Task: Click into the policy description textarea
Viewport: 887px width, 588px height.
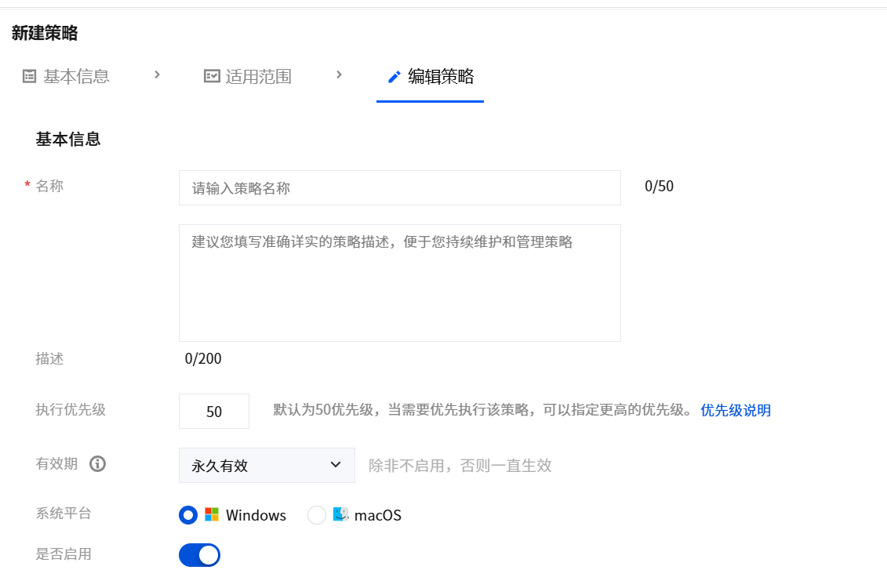Action: point(400,283)
